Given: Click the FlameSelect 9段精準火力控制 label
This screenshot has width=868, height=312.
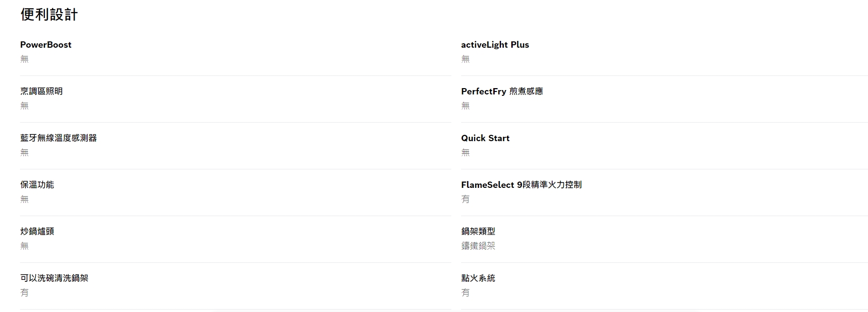Looking at the screenshot, I should pos(521,185).
